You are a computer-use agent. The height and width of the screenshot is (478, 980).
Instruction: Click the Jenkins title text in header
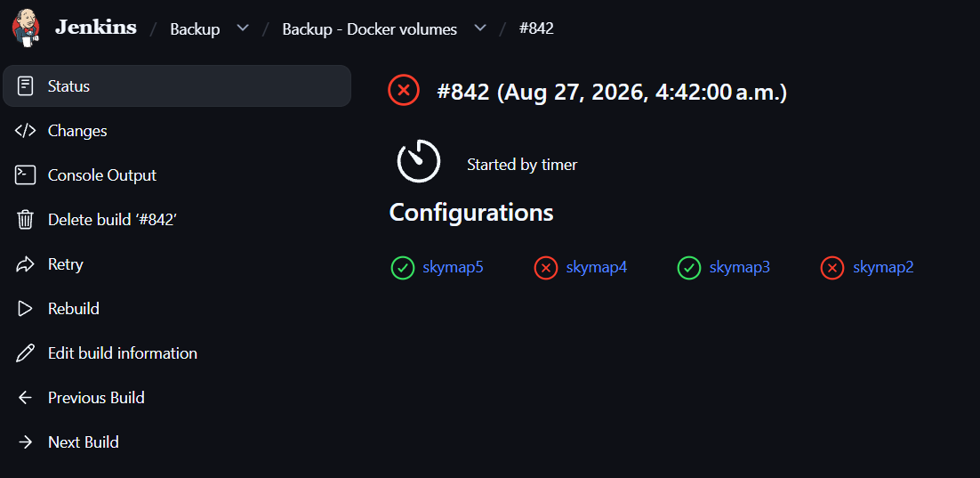[96, 28]
